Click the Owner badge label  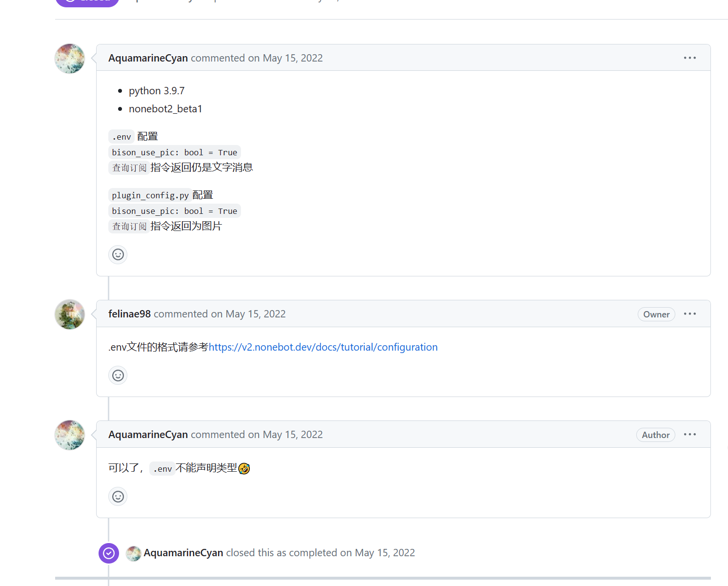[656, 314]
